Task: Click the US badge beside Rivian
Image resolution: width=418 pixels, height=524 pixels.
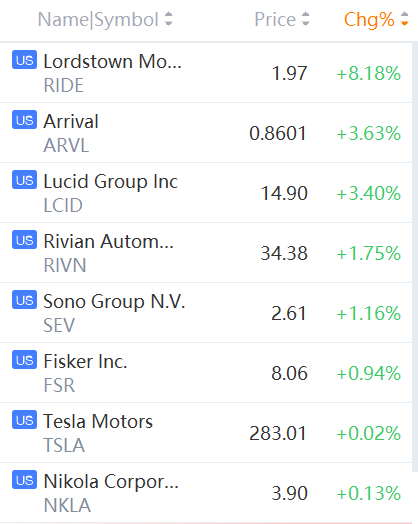Action: point(24,240)
